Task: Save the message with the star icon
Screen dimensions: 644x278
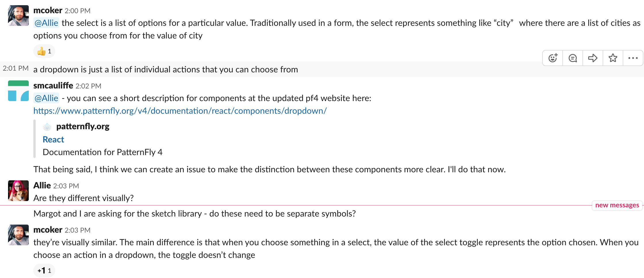Action: pos(613,58)
